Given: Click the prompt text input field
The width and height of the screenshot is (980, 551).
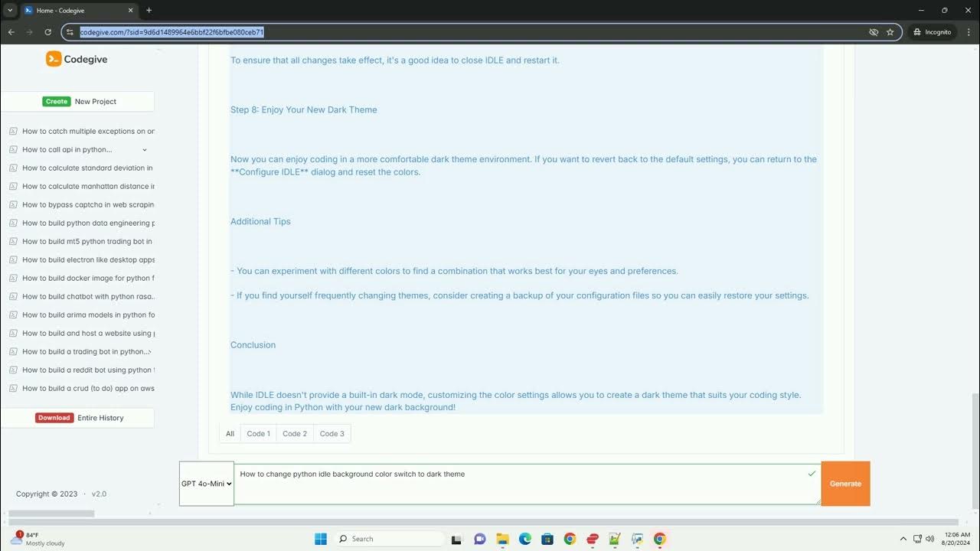Looking at the screenshot, I should coord(527,484).
